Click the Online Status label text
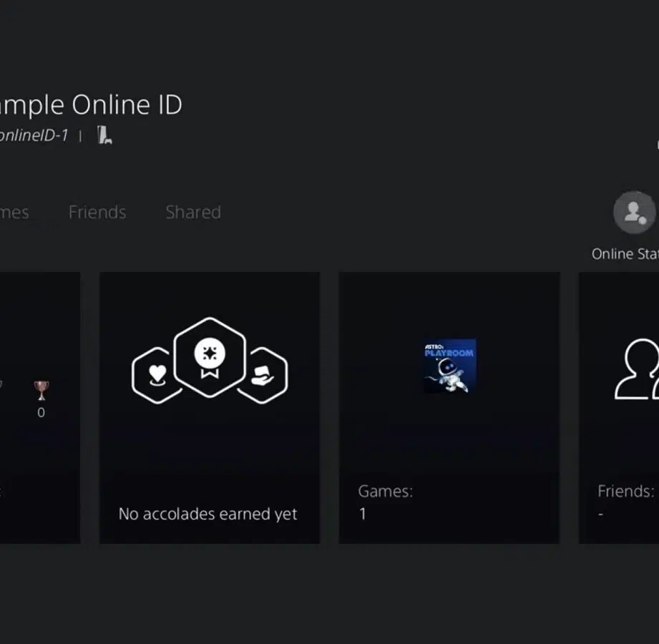Screen dimensions: 659x644 pyautogui.click(x=624, y=254)
